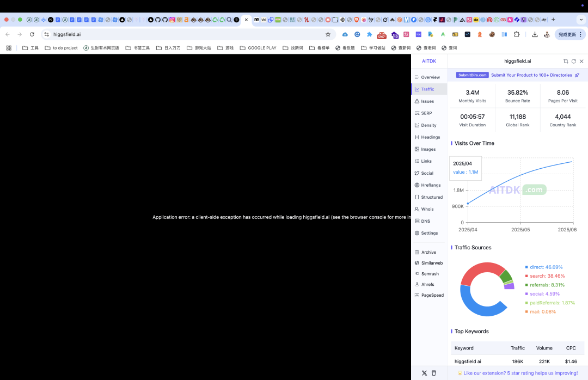The width and height of the screenshot is (588, 380).
Task: Open the 学习做站 bookmark folder
Action: (x=373, y=48)
